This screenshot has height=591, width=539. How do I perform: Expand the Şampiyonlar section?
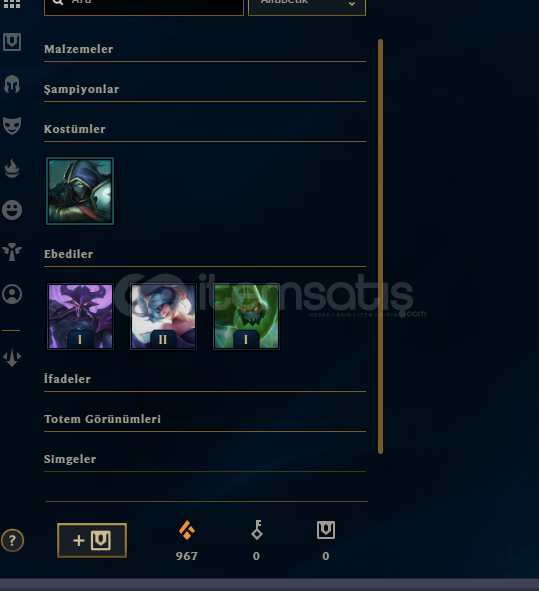pos(205,89)
